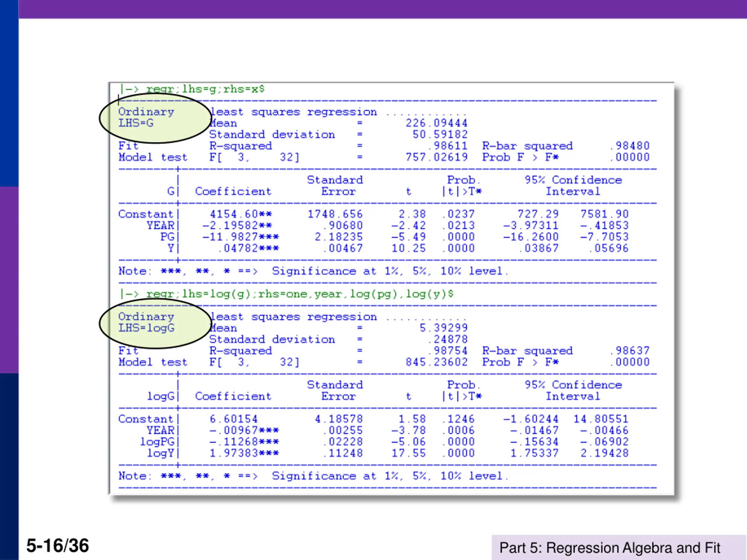Click the purple banner at the top
Viewport: 747px width, 560px height.
tap(382, 9)
